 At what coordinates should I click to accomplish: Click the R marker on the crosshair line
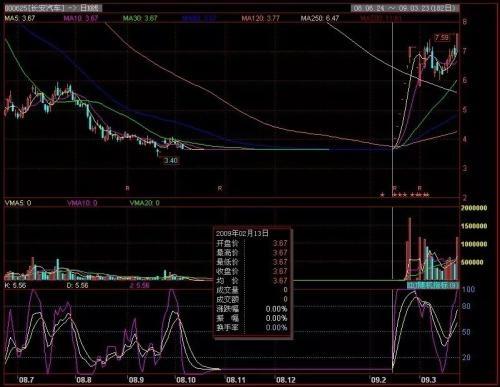tap(395, 188)
